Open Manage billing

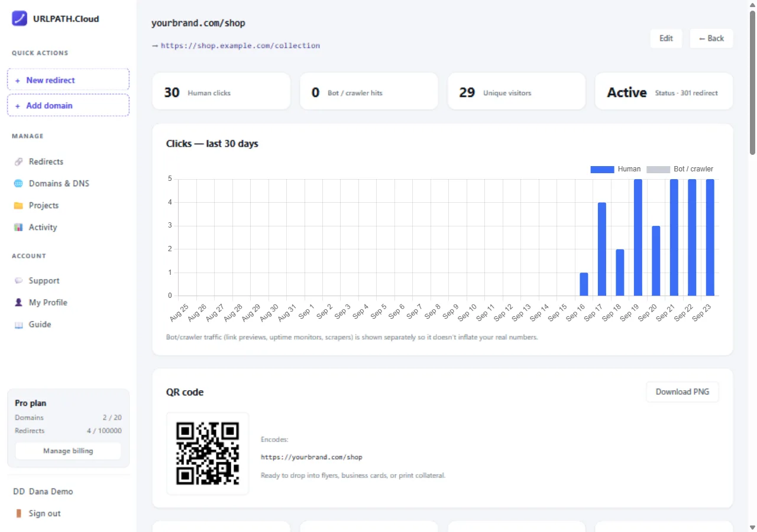[68, 451]
